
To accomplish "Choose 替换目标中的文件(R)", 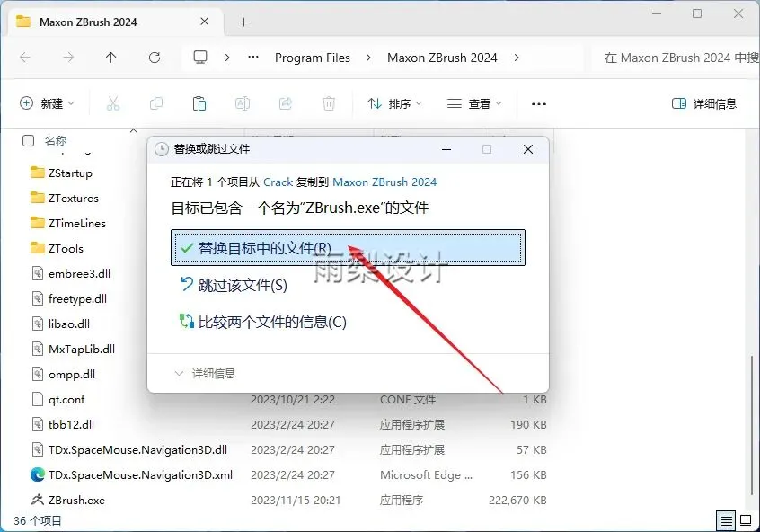I will (348, 248).
